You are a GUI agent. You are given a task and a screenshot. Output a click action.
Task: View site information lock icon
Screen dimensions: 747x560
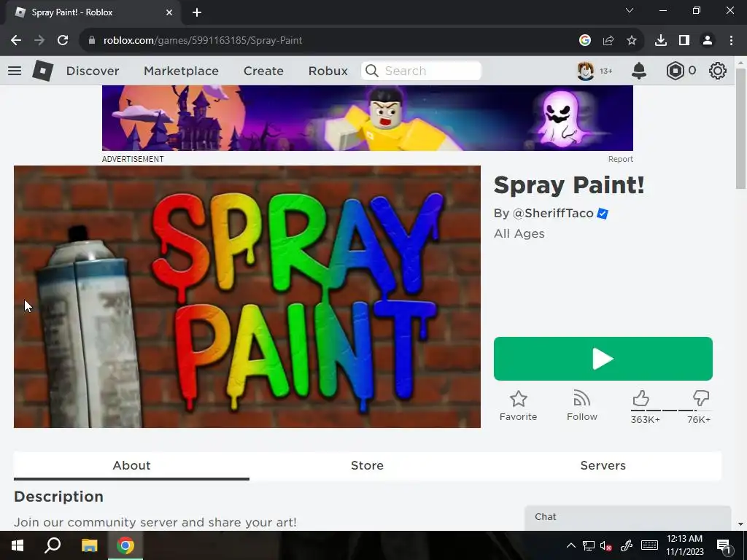[92, 41]
